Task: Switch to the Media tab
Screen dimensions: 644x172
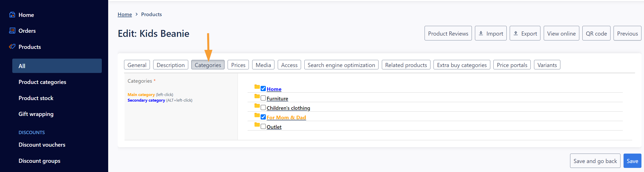Action: [263, 65]
